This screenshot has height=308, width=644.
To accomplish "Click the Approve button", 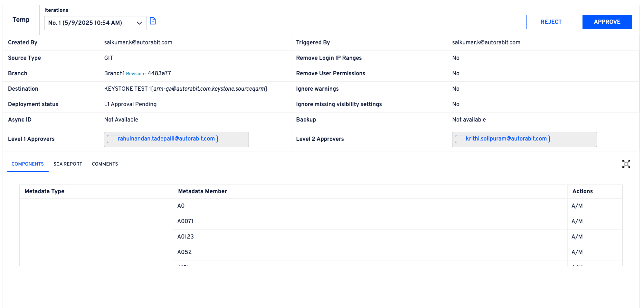I will tap(607, 22).
